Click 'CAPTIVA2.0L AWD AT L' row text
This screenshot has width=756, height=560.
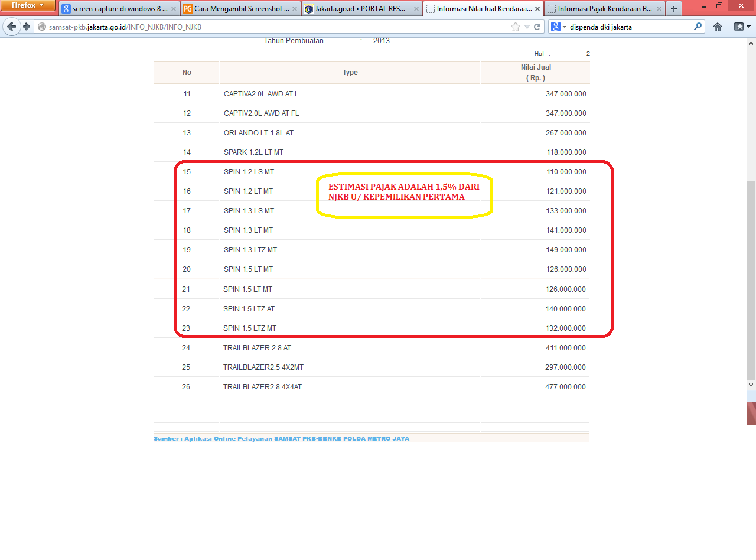pos(261,94)
